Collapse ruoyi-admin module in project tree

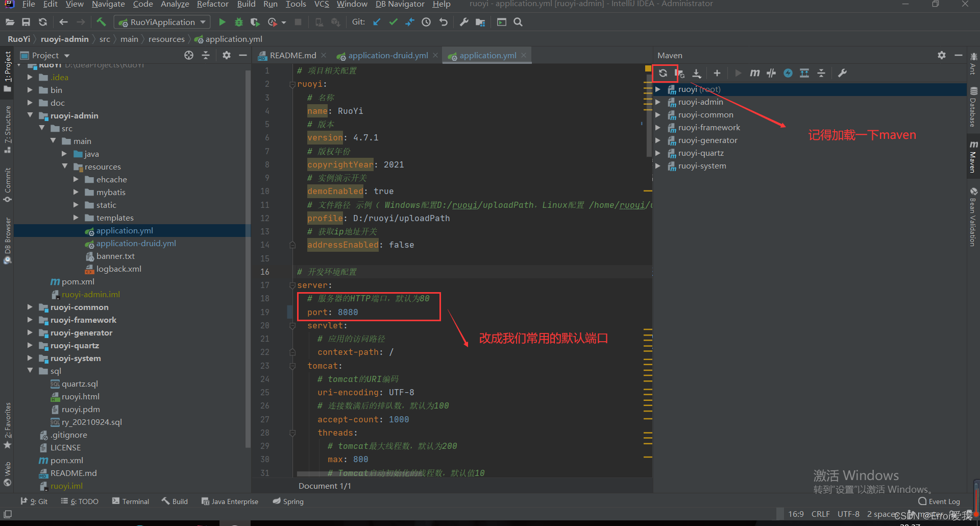click(x=30, y=115)
